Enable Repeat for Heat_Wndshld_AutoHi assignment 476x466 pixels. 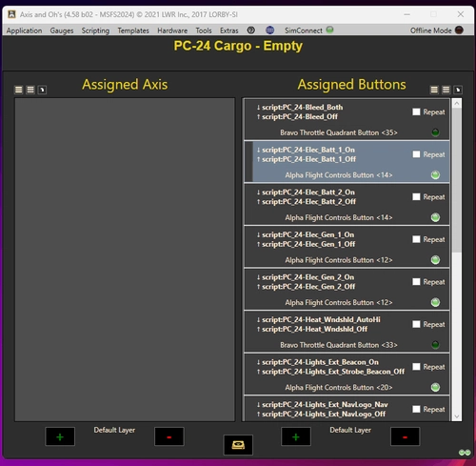click(416, 324)
